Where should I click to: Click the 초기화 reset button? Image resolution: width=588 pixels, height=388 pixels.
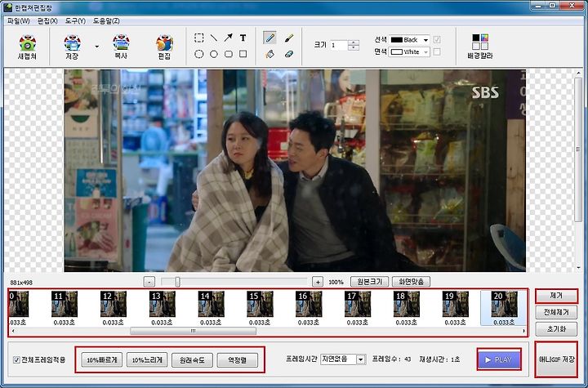(x=556, y=329)
